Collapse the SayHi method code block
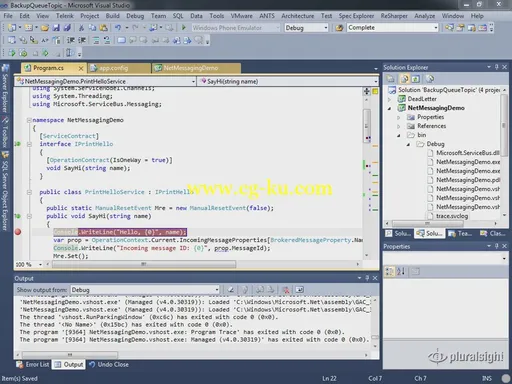 pos(29,216)
